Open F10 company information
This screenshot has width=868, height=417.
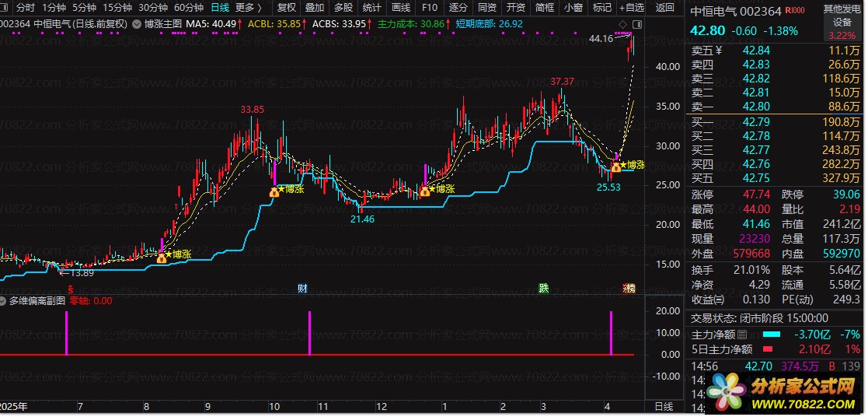click(x=429, y=8)
